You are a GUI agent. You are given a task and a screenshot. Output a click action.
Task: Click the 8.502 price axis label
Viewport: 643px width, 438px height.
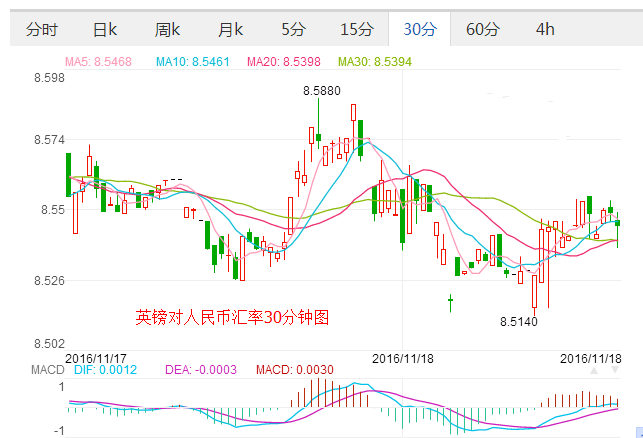point(49,343)
